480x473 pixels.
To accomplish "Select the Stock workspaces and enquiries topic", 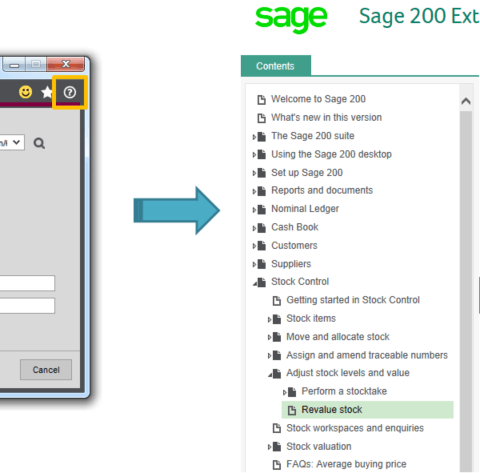I will click(x=355, y=428).
